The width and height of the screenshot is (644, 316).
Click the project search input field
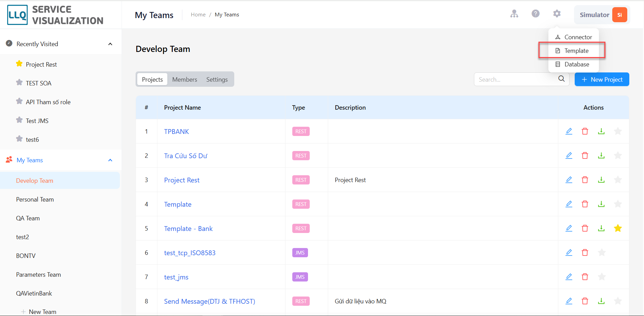(516, 79)
